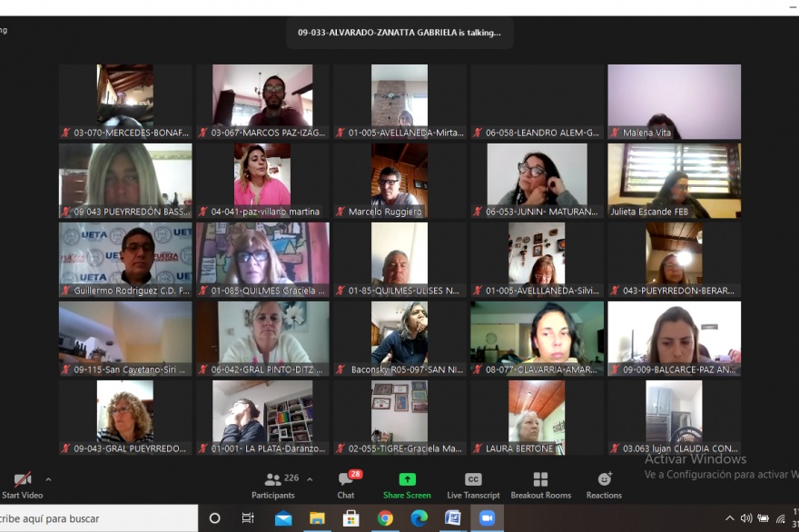Open File Explorer from taskbar
The width and height of the screenshot is (799, 532).
[x=317, y=518]
